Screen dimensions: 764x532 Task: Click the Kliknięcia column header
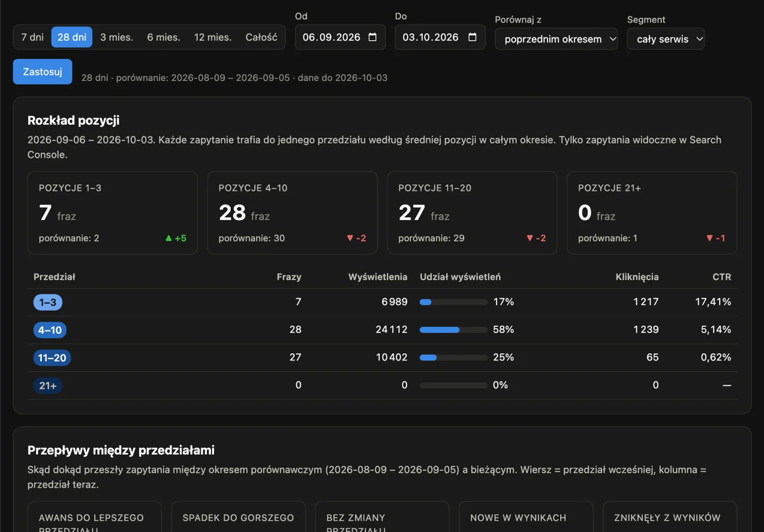point(637,277)
